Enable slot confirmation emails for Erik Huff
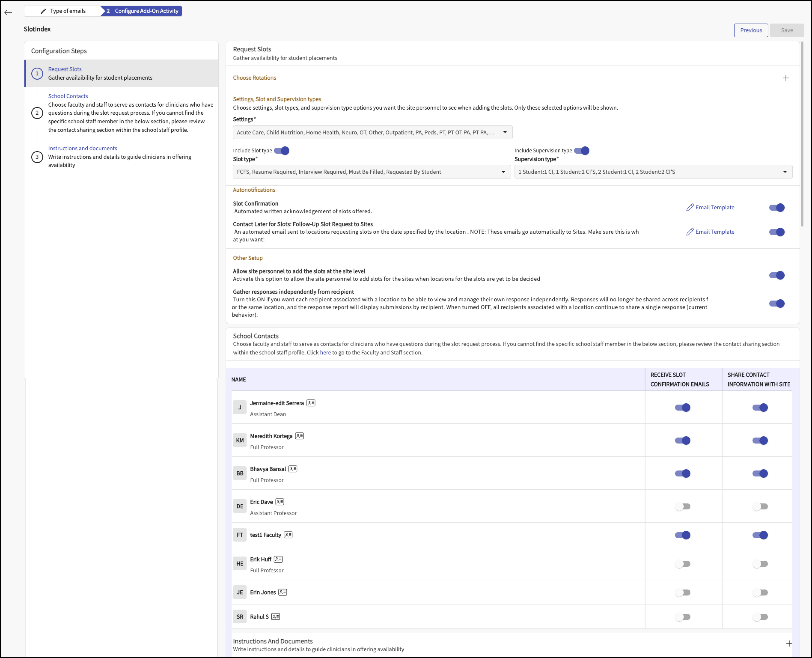The width and height of the screenshot is (812, 658). (683, 564)
